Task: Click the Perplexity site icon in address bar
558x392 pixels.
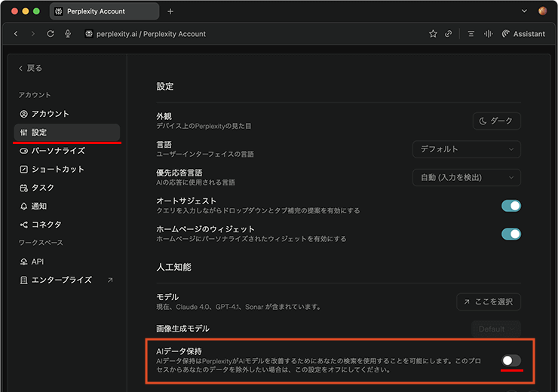Action: click(x=89, y=34)
